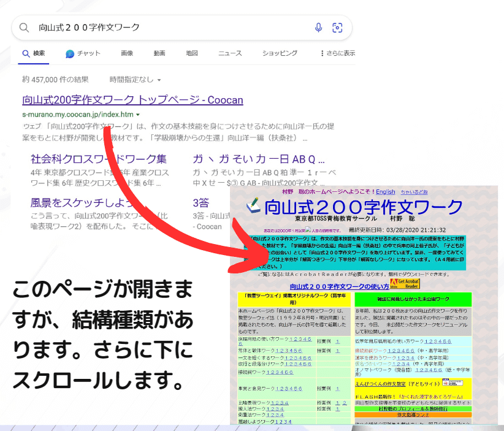
Task: Click the banner icon beside 子どもサイト
Action: 452,383
